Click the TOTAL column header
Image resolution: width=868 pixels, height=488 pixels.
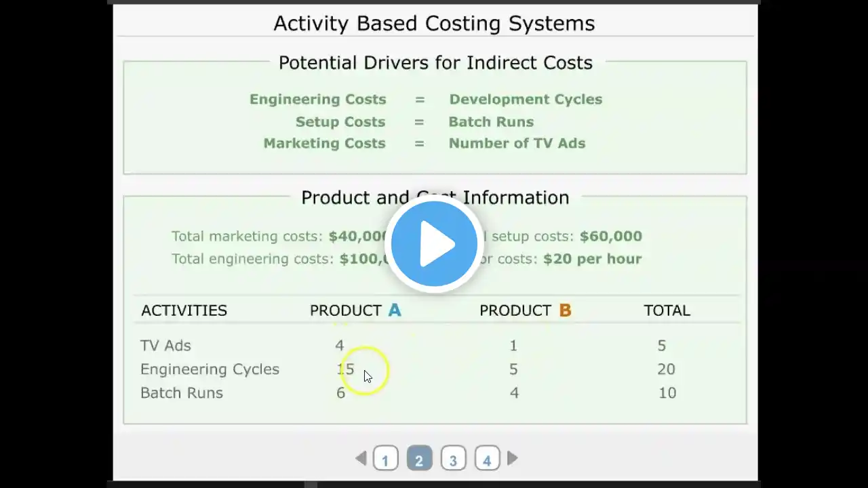pos(667,310)
